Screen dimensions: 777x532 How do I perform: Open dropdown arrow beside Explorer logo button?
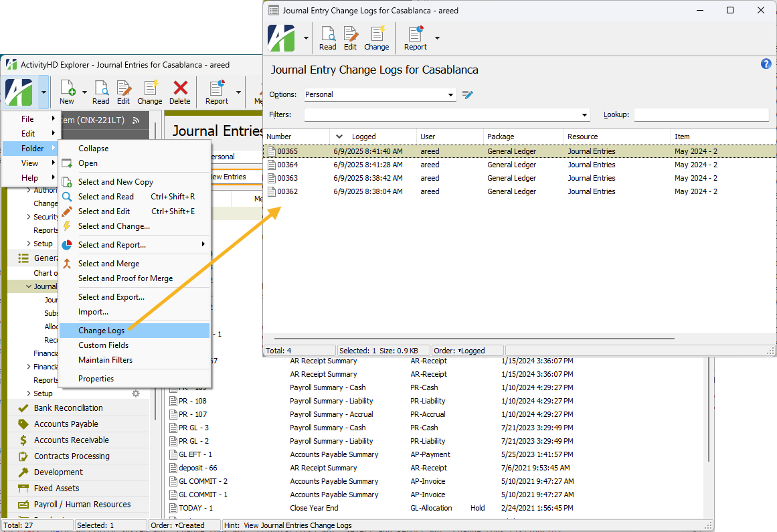point(44,92)
